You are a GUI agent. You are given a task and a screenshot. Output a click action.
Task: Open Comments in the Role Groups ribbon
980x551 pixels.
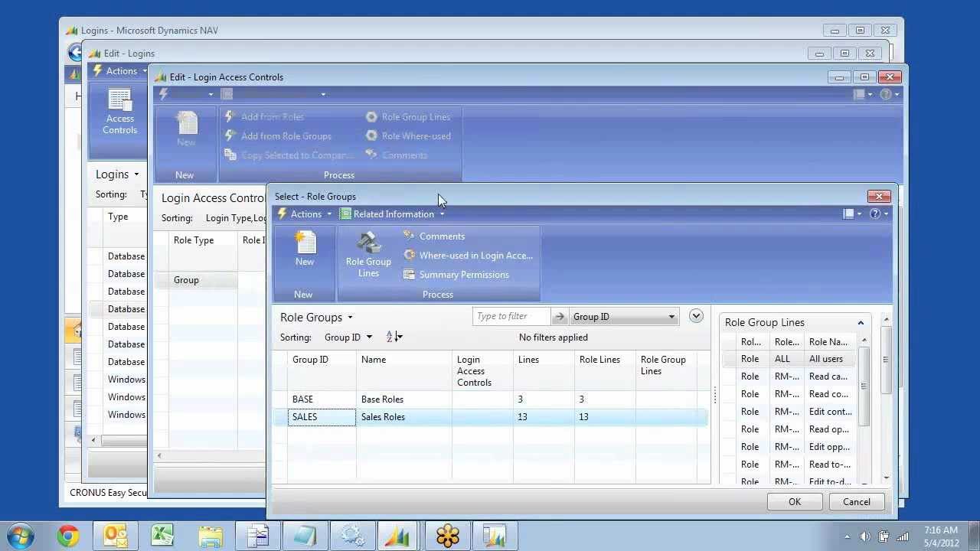tap(434, 236)
